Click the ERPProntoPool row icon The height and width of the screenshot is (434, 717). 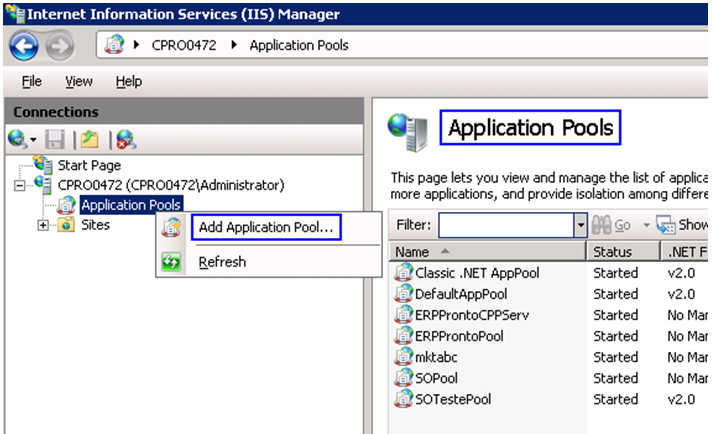[404, 336]
